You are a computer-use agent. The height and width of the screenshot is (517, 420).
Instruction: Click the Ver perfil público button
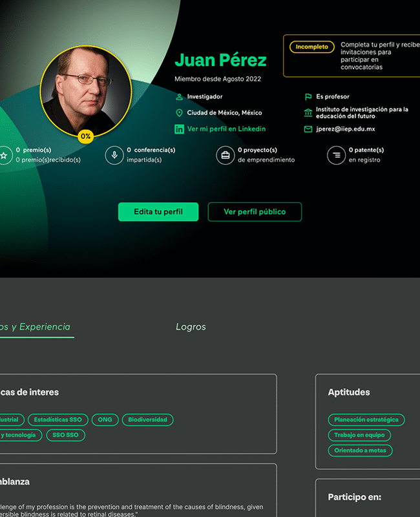pyautogui.click(x=255, y=212)
